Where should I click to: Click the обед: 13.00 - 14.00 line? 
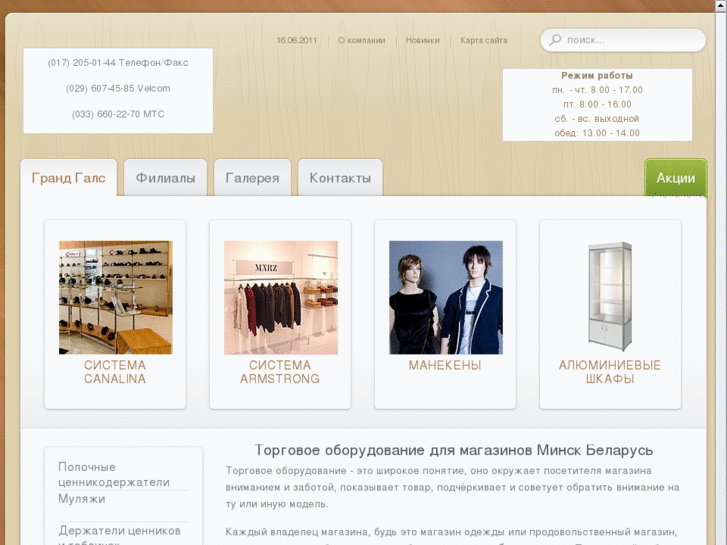[597, 133]
